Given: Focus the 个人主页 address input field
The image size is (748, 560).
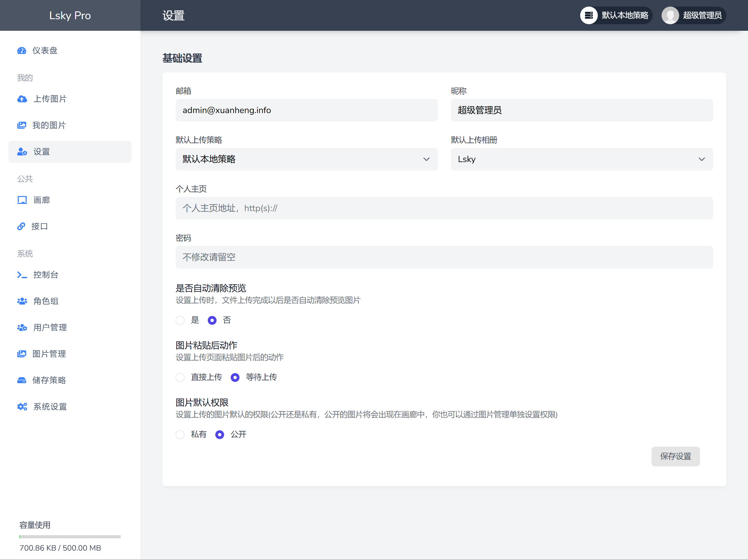Looking at the screenshot, I should pos(444,208).
